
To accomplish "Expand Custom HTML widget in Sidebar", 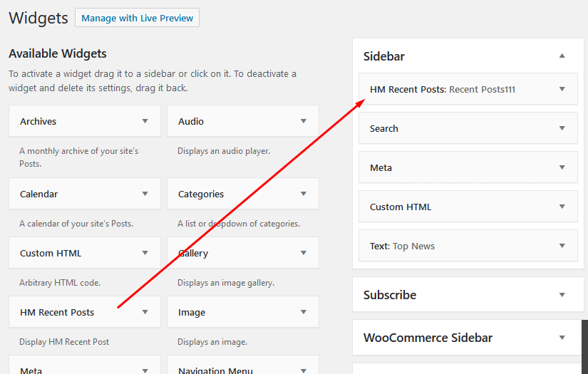I will pyautogui.click(x=562, y=207).
